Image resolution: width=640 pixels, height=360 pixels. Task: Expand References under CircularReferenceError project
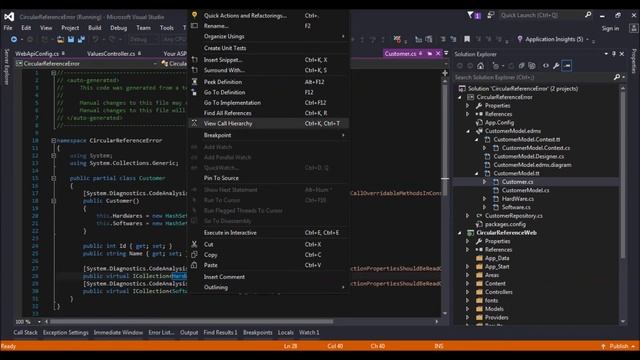468,114
